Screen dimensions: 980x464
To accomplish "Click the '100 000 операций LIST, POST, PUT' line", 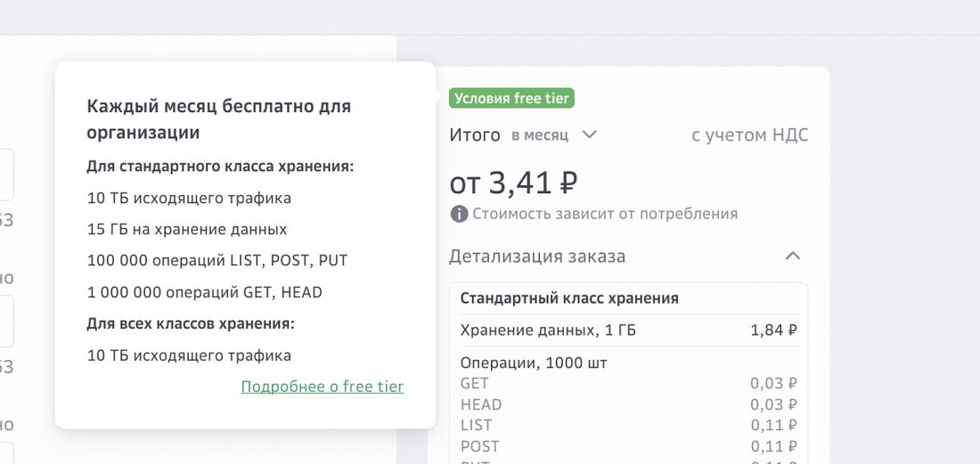I will (x=216, y=260).
